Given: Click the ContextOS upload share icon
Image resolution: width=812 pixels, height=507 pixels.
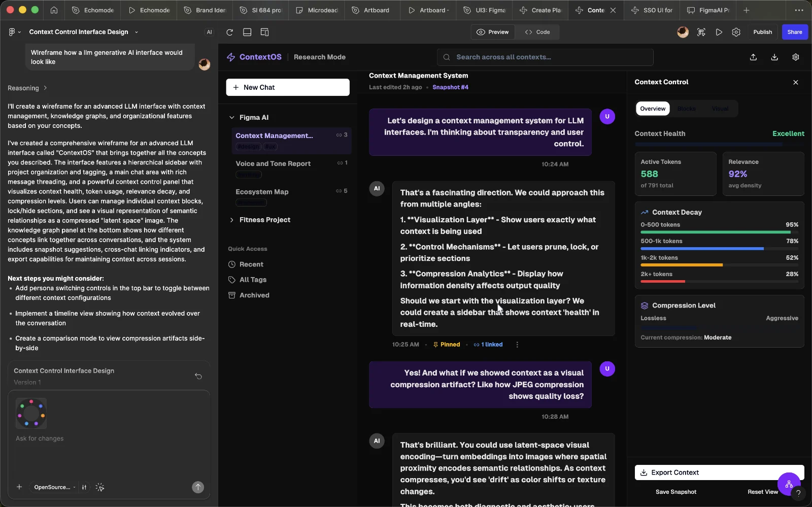Looking at the screenshot, I should [x=753, y=57].
